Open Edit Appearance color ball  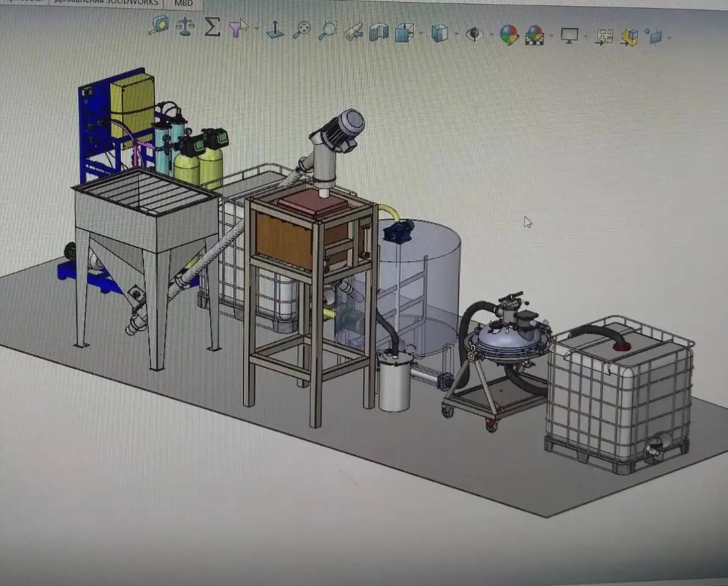(x=509, y=35)
